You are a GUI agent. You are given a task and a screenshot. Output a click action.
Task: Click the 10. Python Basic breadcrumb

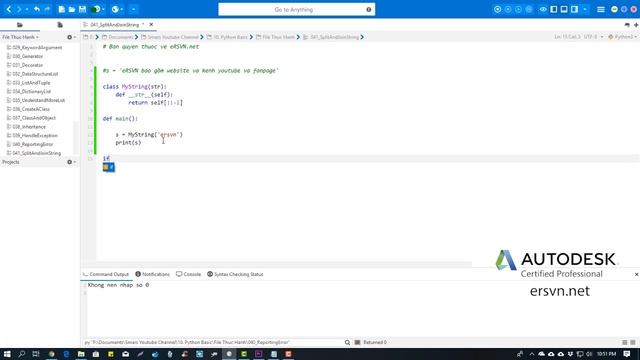pyautogui.click(x=227, y=37)
